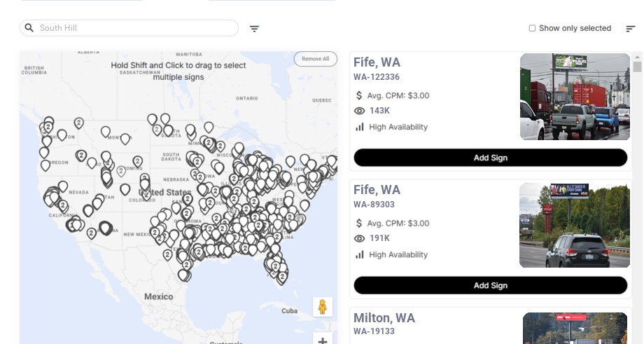Viewport: 644px width, 344px height.
Task: Click the eye impressions icon for WA-89303
Action: (360, 238)
